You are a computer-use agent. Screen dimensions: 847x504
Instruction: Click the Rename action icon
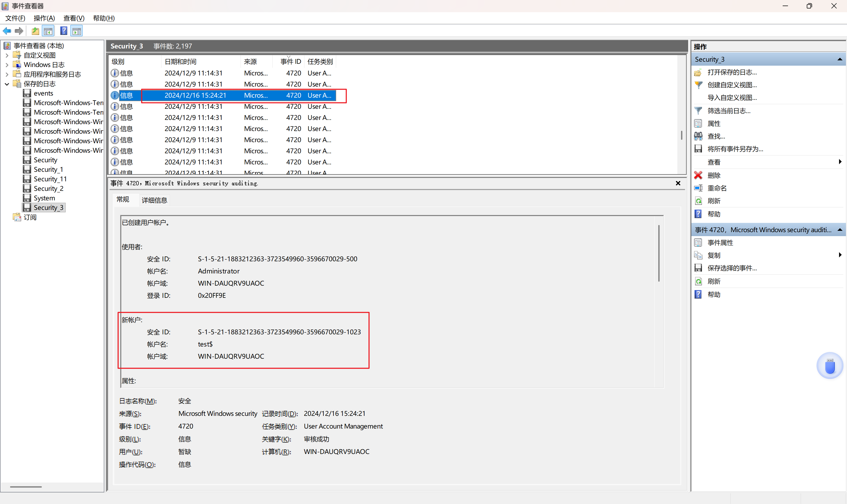point(698,188)
